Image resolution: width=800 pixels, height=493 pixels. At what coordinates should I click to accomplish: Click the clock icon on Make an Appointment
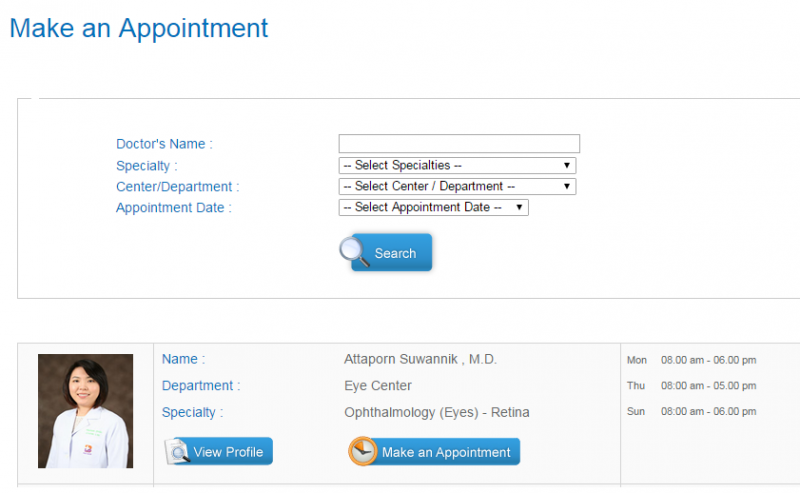pos(363,452)
